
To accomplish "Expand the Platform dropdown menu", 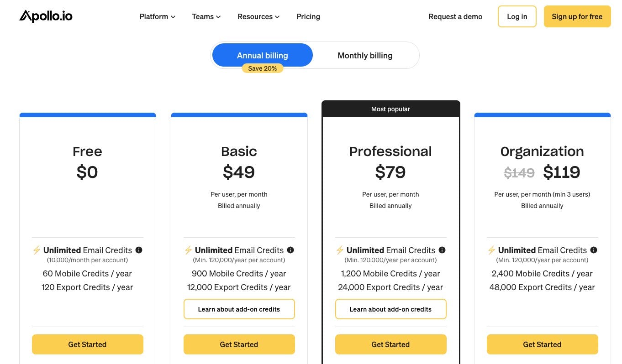I will click(x=157, y=17).
